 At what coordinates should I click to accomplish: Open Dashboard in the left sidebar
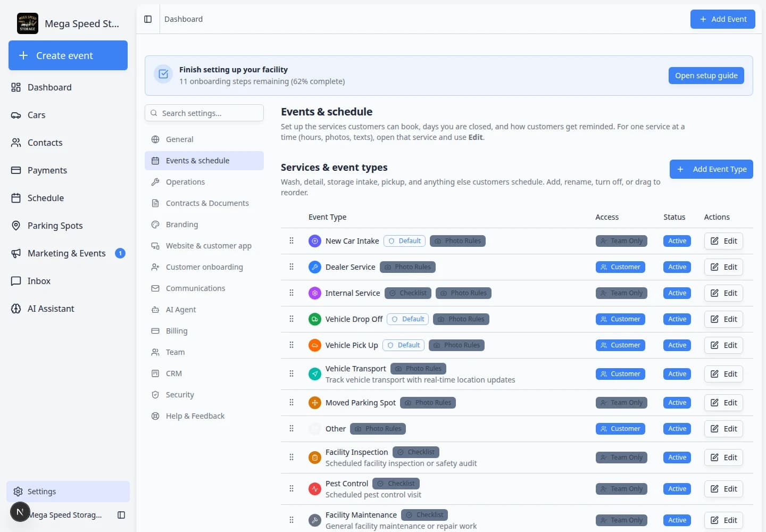pos(68,87)
